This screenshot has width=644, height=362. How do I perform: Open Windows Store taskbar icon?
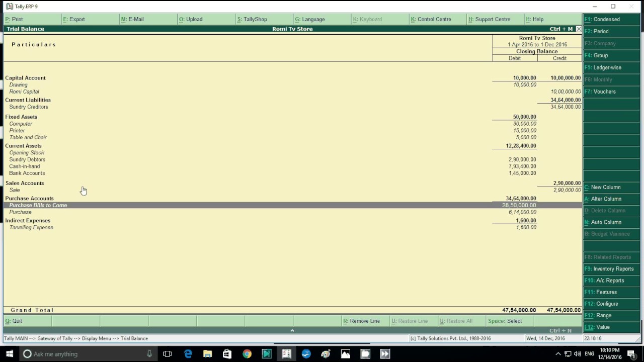tap(227, 354)
